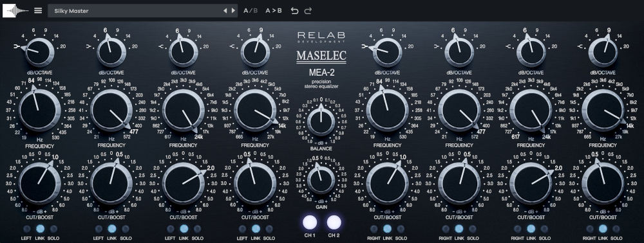The height and width of the screenshot is (243, 644).
Task: Click shelf shape icon beside left-channel 84 Hz band
Action: (17, 46)
